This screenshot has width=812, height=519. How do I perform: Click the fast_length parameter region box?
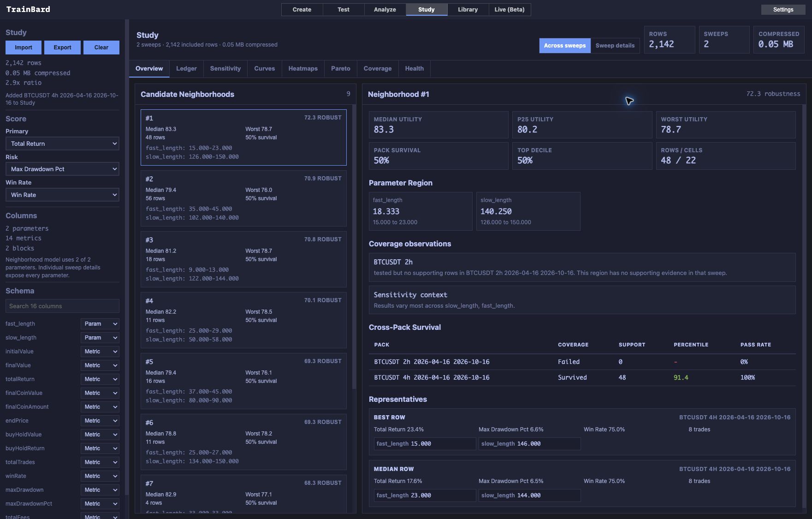(421, 211)
